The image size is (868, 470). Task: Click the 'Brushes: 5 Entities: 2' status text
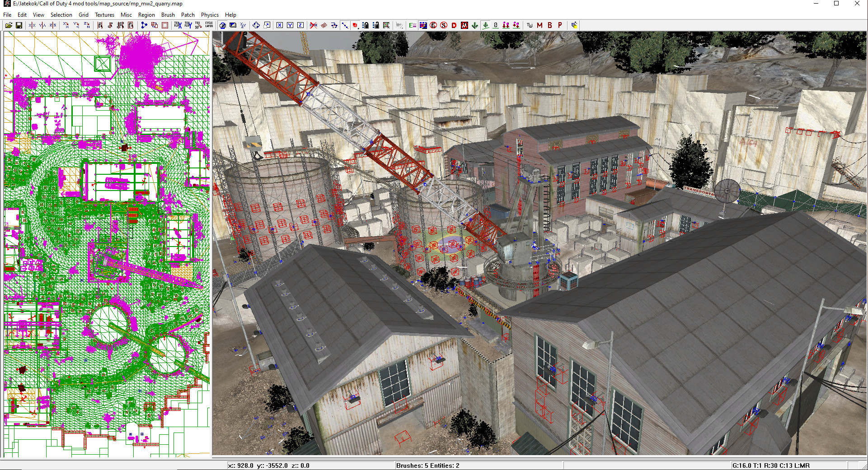tap(428, 465)
